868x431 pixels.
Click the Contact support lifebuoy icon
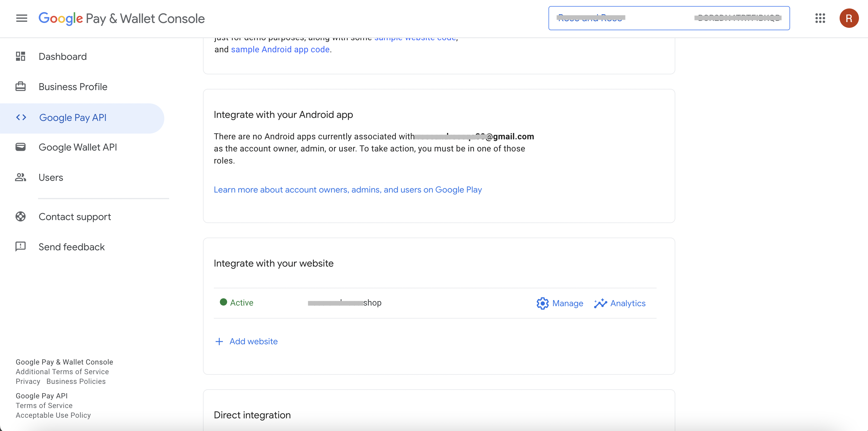coord(21,216)
